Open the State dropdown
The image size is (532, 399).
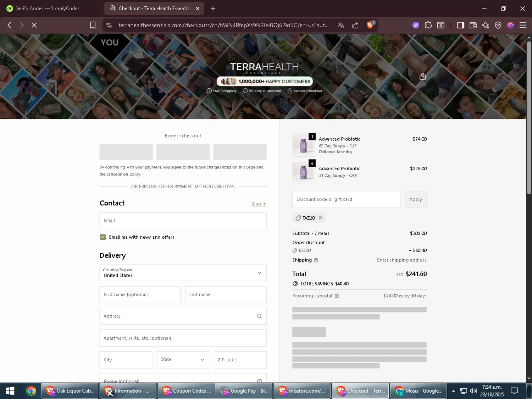[x=183, y=360]
